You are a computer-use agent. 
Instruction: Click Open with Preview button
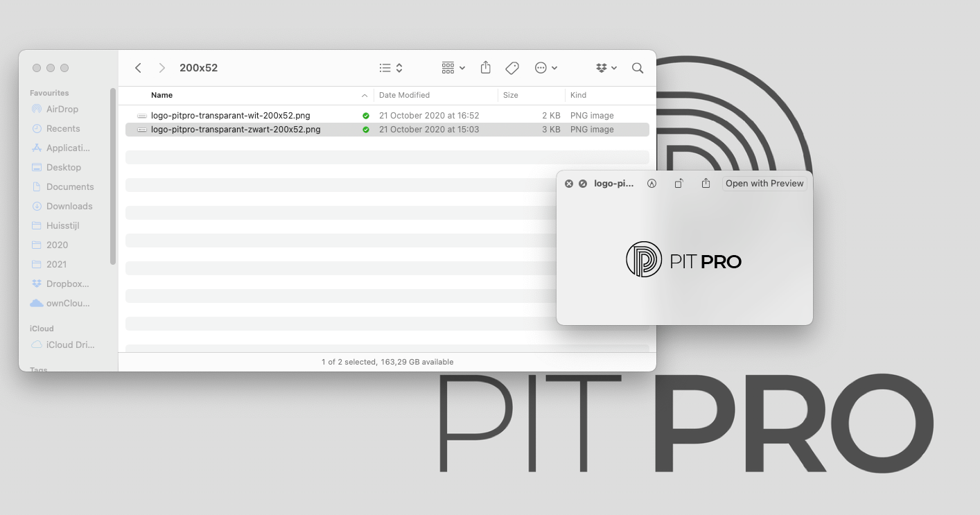click(764, 184)
